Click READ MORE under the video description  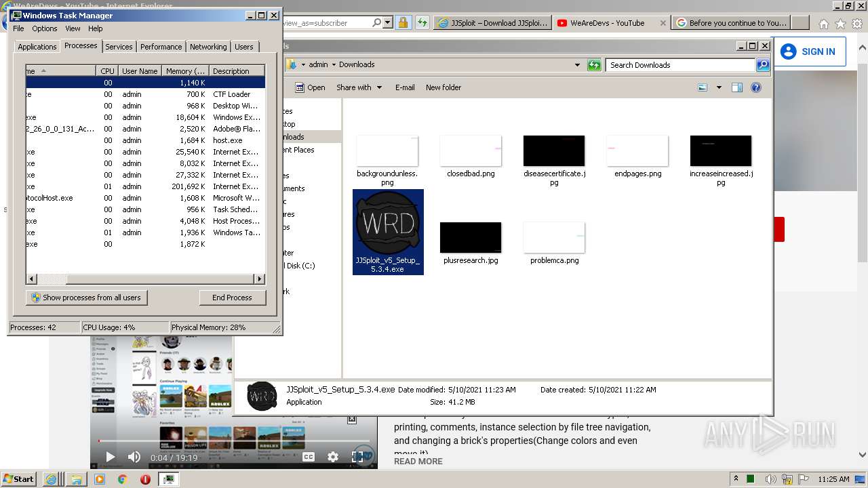tap(418, 462)
